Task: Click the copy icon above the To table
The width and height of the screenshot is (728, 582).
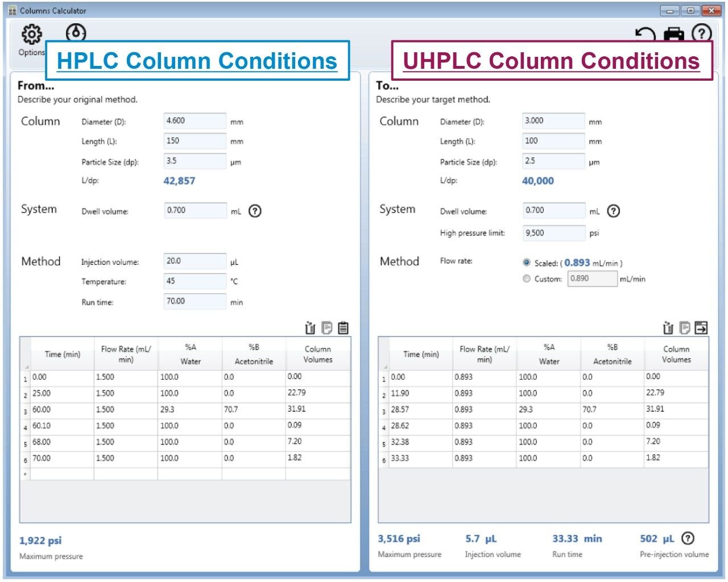Action: click(685, 328)
